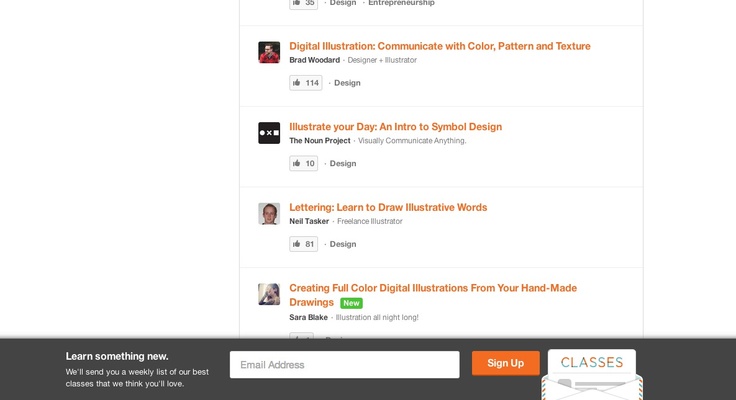Viewport: 736px width, 400px height.
Task: Click the Classes envelope illustration
Action: (592, 375)
